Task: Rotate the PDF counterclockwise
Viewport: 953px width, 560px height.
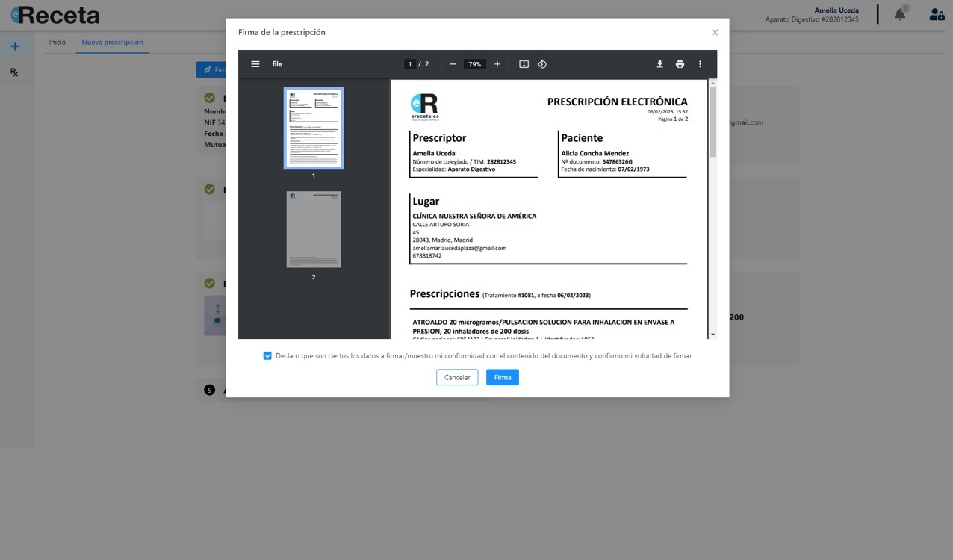Action: [x=542, y=64]
